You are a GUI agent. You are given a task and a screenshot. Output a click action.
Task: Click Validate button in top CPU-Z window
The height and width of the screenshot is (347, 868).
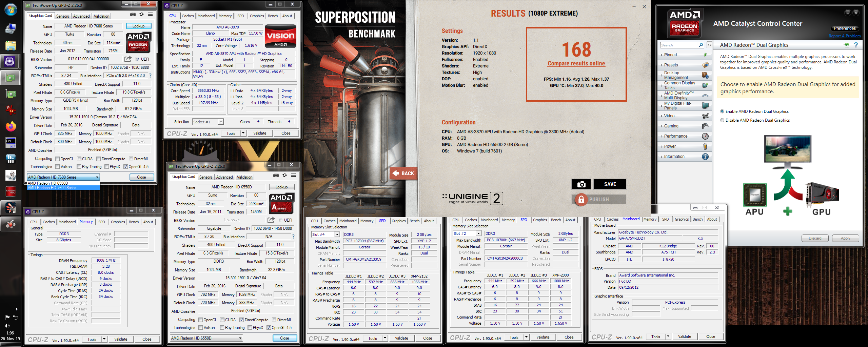coord(260,133)
